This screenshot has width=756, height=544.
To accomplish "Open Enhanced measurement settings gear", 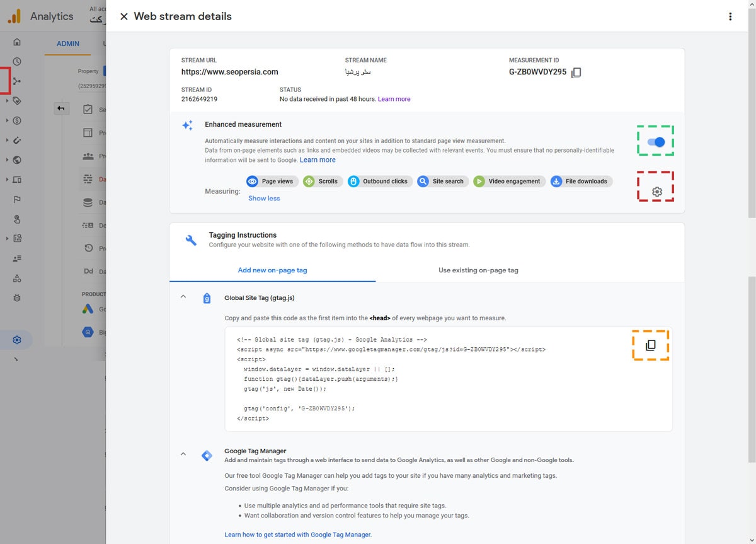I will [657, 192].
